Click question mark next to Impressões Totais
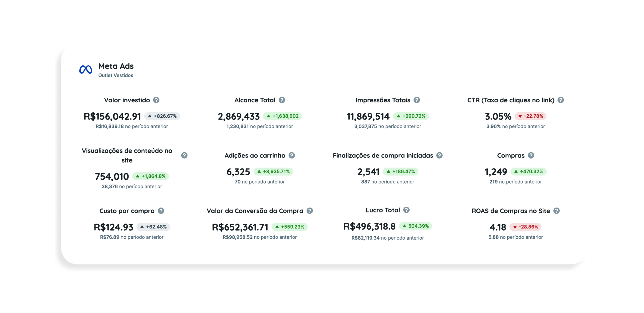This screenshot has height=313, width=644. [x=417, y=100]
